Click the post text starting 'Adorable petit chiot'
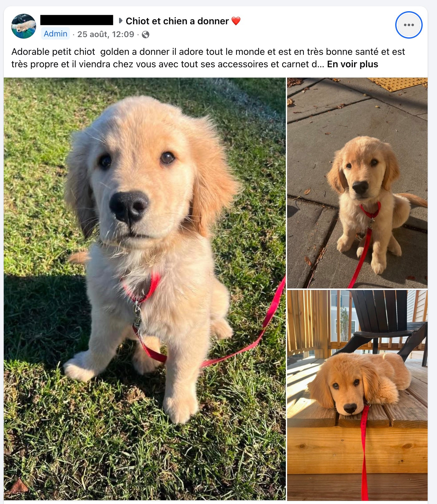 coord(208,58)
